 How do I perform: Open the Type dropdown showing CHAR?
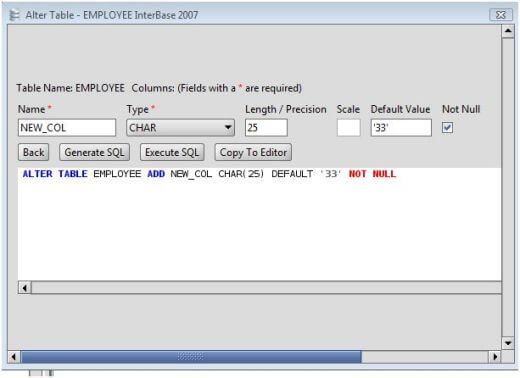[x=180, y=128]
